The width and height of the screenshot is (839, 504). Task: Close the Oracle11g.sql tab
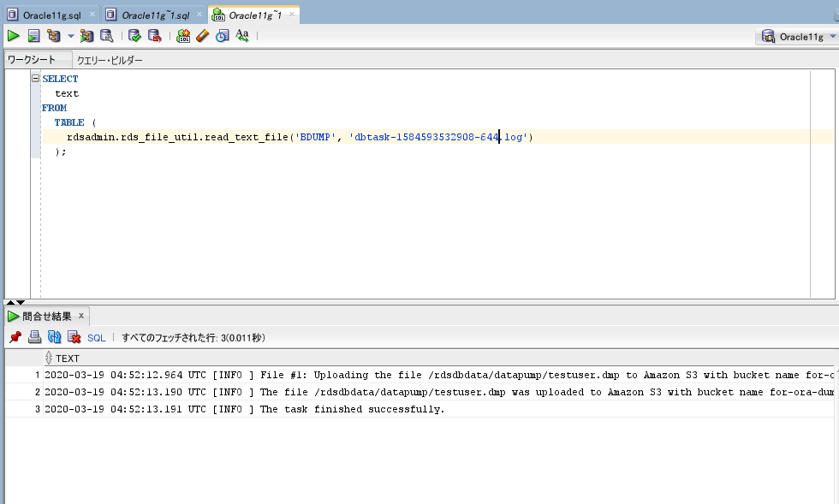pyautogui.click(x=92, y=15)
